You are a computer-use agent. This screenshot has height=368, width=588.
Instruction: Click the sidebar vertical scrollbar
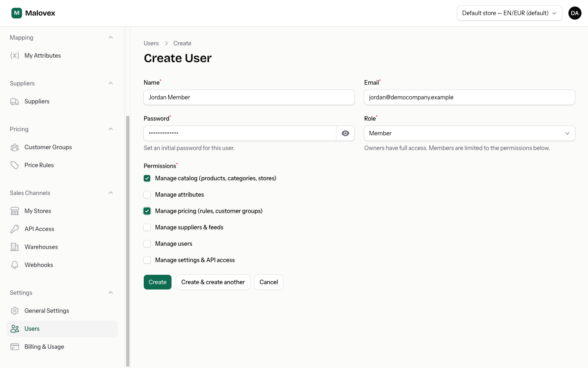click(128, 241)
